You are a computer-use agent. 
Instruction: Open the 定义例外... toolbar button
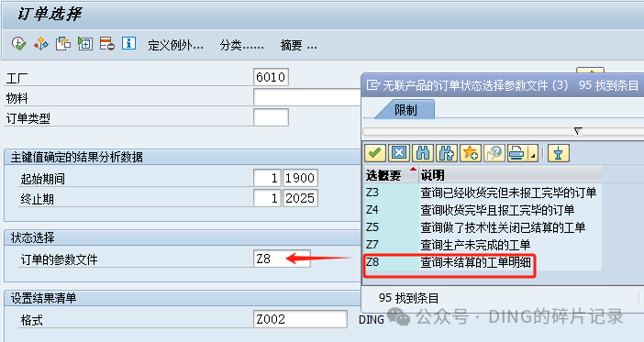[175, 45]
